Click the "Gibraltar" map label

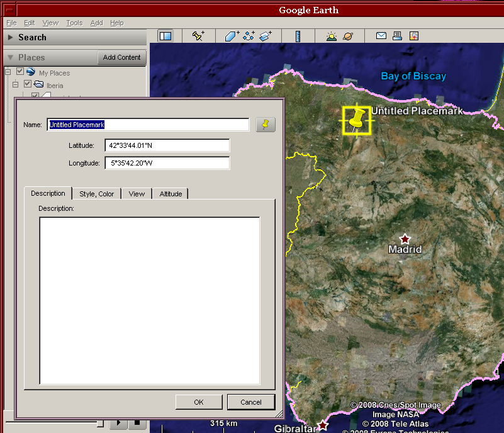(x=295, y=428)
